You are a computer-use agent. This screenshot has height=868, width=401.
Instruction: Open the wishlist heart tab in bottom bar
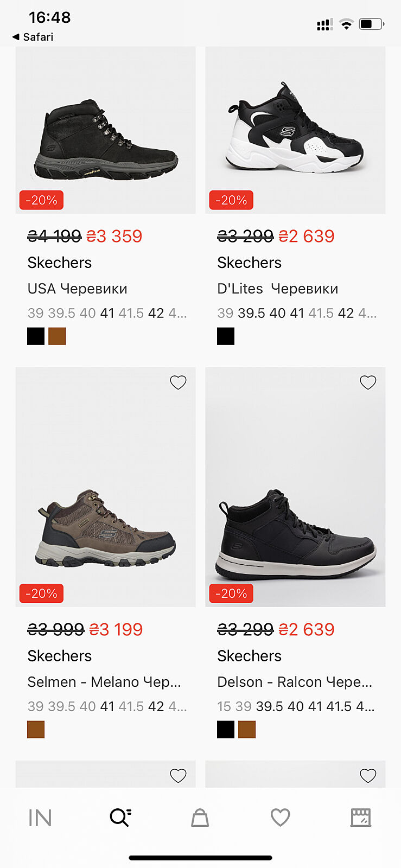click(280, 818)
